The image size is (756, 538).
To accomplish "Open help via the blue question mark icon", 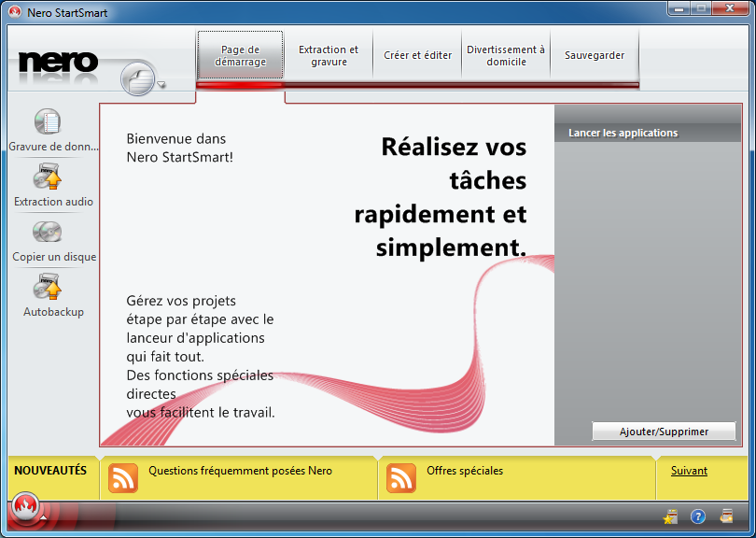I will pyautogui.click(x=697, y=517).
